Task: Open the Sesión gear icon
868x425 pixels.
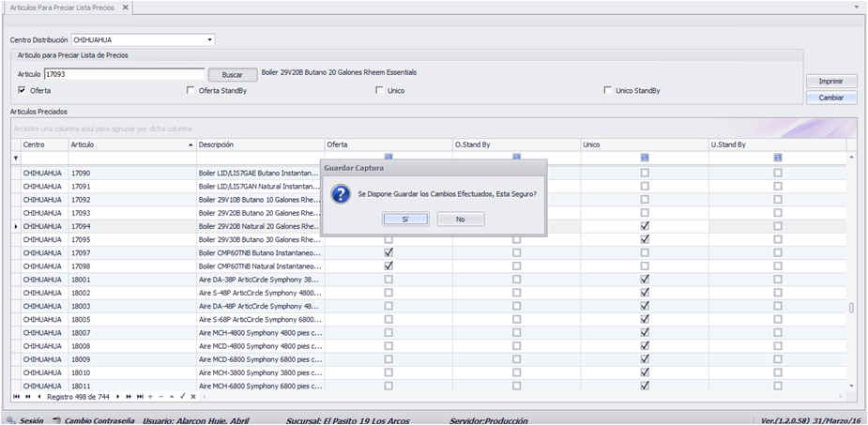Action: click(x=11, y=420)
